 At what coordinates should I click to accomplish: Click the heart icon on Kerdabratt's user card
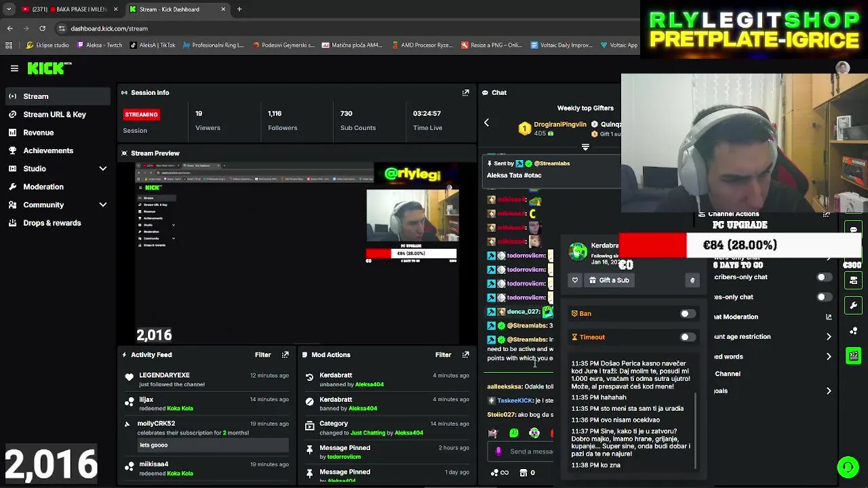[575, 280]
